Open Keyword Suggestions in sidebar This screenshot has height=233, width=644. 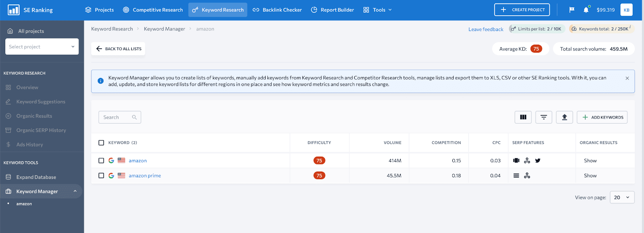[x=41, y=102]
